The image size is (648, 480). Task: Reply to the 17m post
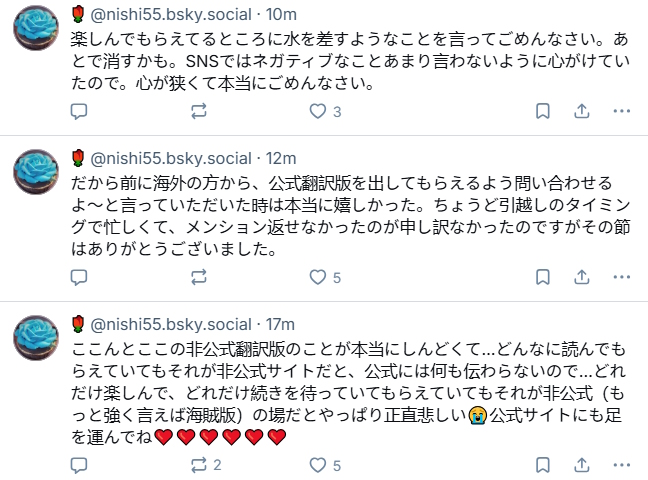click(x=79, y=466)
